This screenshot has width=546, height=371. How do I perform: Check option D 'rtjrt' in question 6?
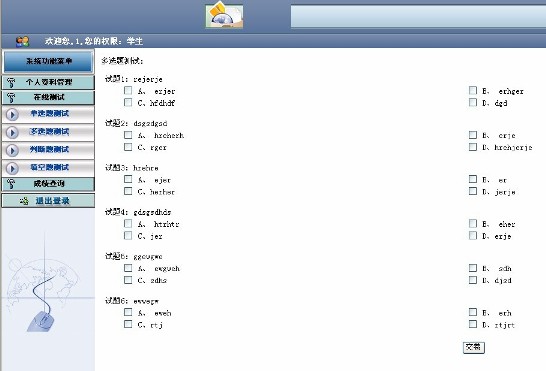click(x=473, y=324)
